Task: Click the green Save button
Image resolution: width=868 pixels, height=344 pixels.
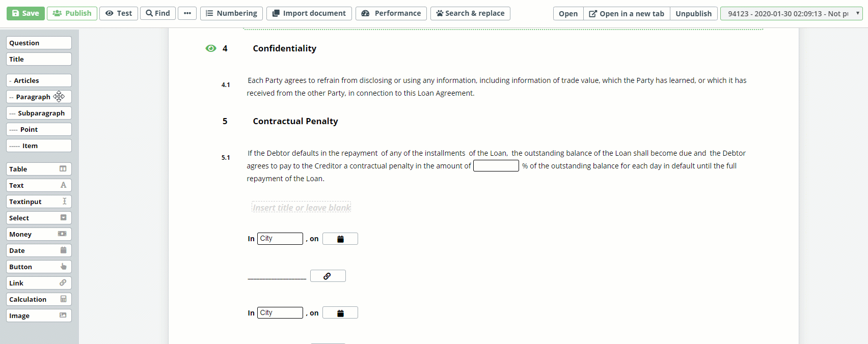Action: pos(25,13)
